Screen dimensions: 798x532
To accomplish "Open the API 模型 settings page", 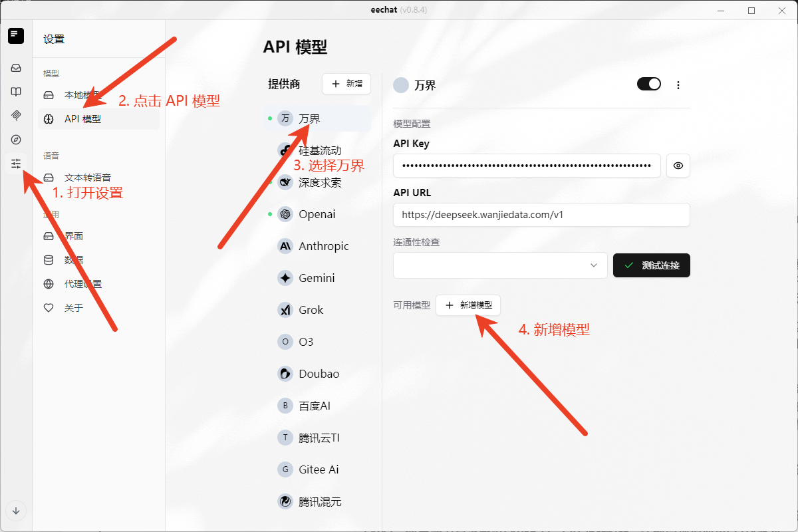I will click(x=98, y=119).
